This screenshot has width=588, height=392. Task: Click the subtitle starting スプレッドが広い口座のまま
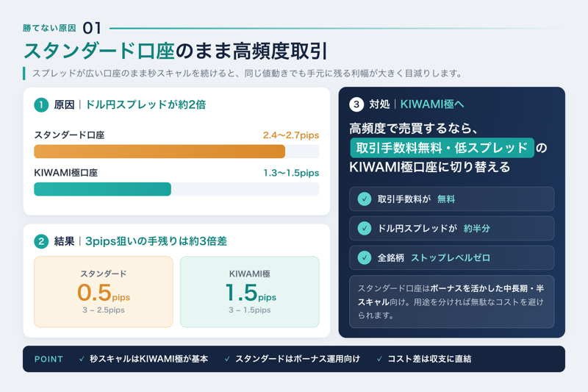[247, 73]
